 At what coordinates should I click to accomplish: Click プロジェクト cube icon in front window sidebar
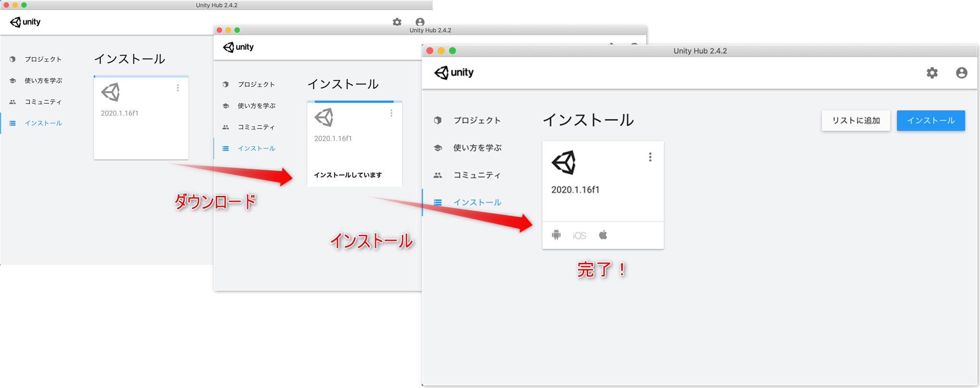tap(438, 120)
